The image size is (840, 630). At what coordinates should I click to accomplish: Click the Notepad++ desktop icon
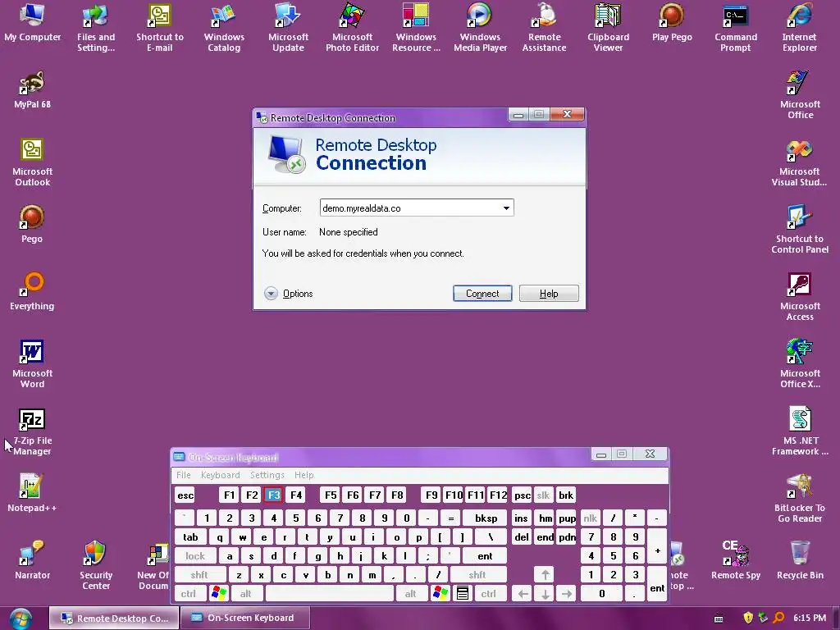(32, 493)
